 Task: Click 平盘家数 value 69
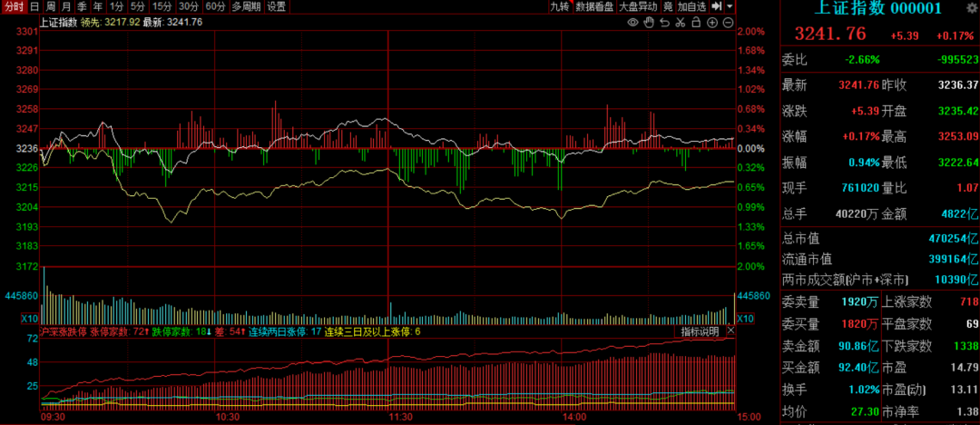972,323
